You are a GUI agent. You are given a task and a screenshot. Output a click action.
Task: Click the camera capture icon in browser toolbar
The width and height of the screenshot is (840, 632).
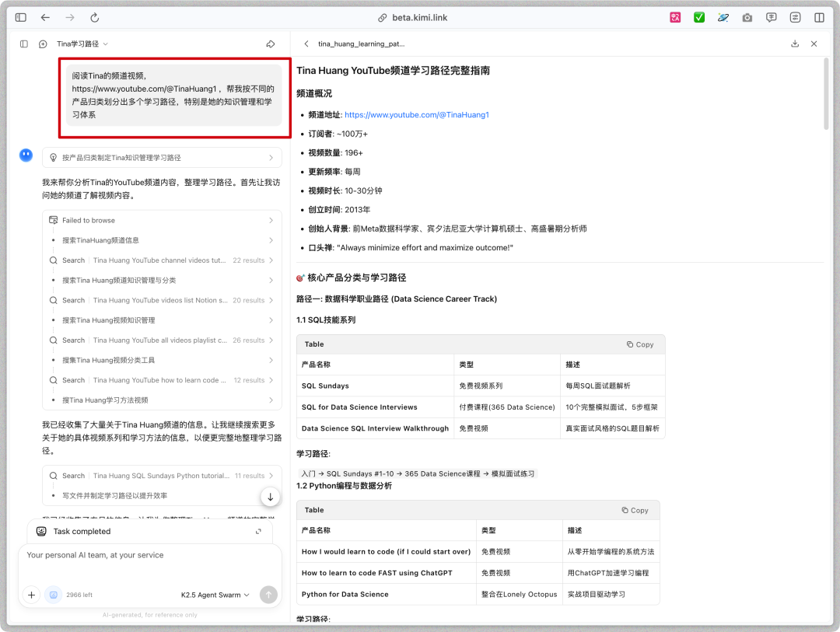(747, 16)
